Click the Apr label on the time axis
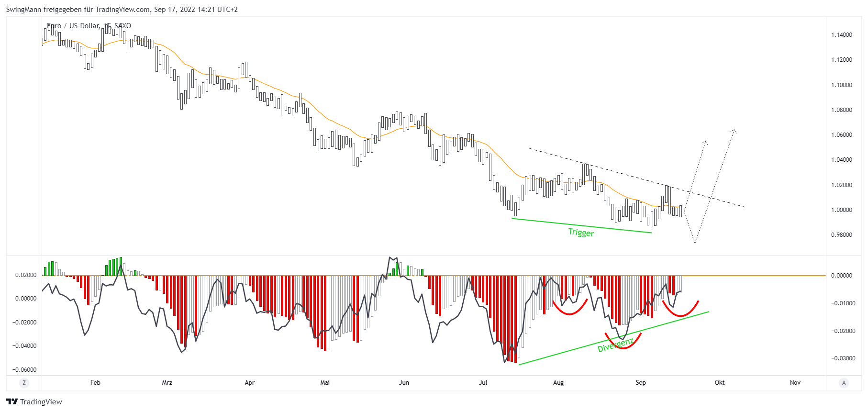This screenshot has height=412, width=868. 249,383
